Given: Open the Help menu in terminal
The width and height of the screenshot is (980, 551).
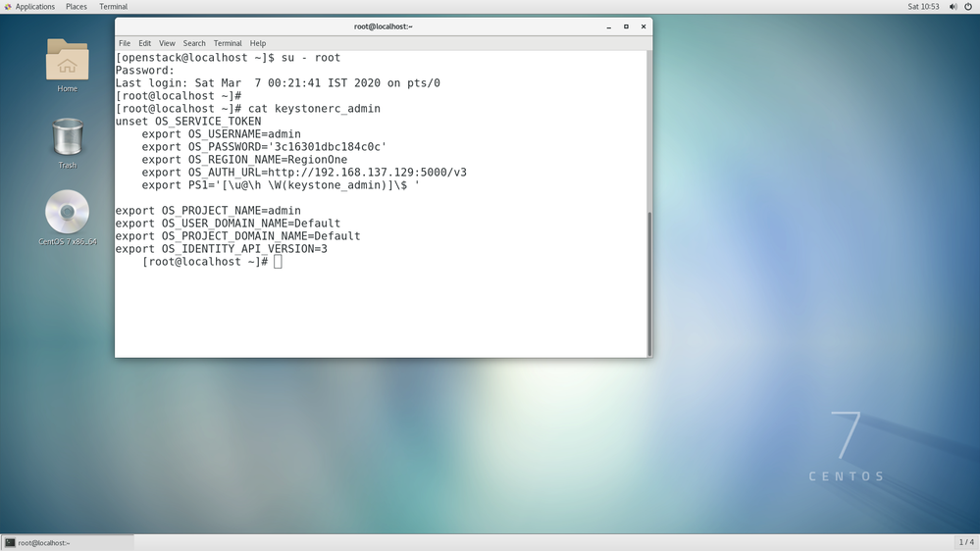Looking at the screenshot, I should click(258, 43).
